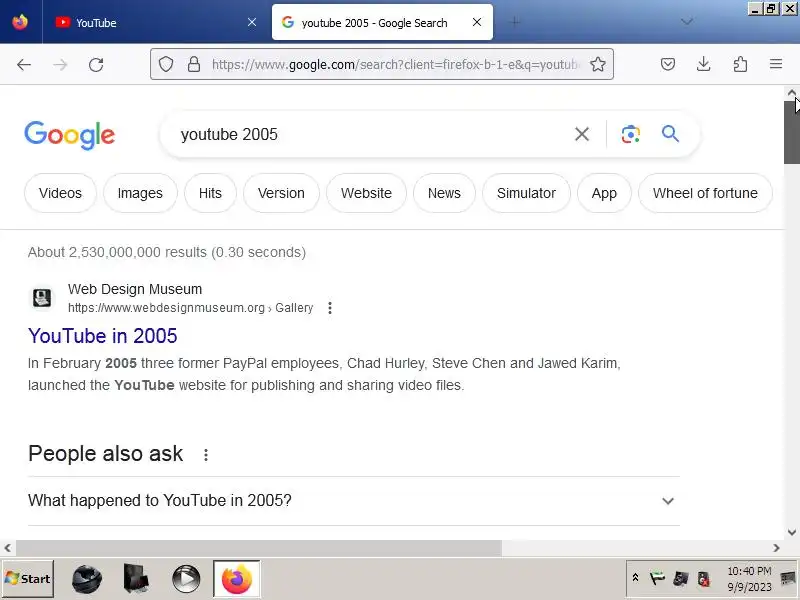
Task: Clear the search query with X
Action: [x=582, y=134]
